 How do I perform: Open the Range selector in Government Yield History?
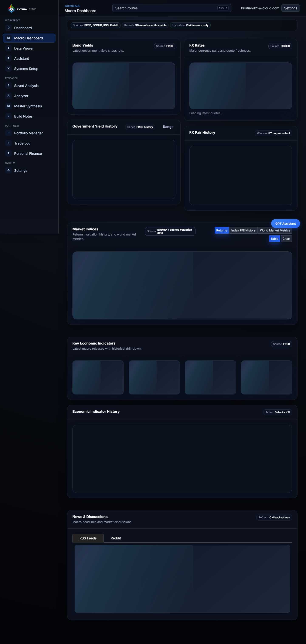click(x=168, y=127)
